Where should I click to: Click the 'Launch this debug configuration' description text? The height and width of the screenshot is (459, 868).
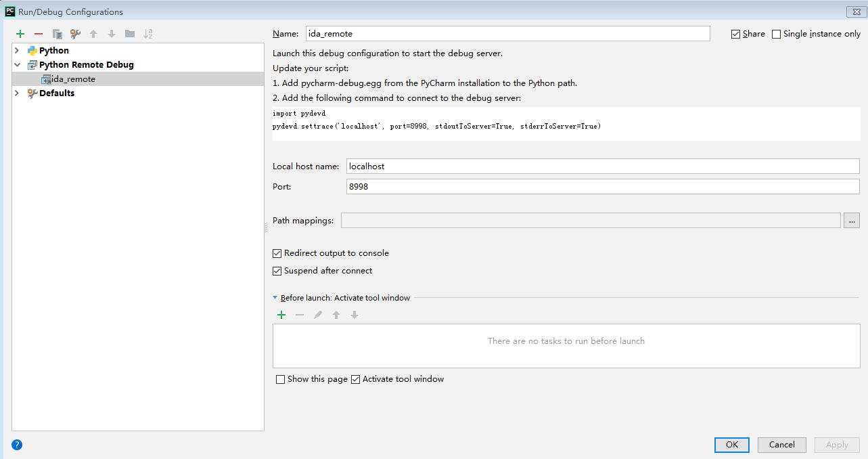pos(388,53)
